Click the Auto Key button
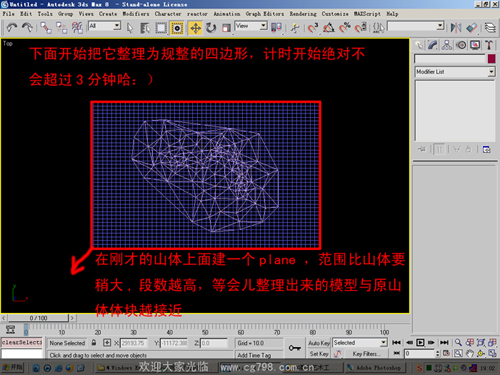 [319, 343]
